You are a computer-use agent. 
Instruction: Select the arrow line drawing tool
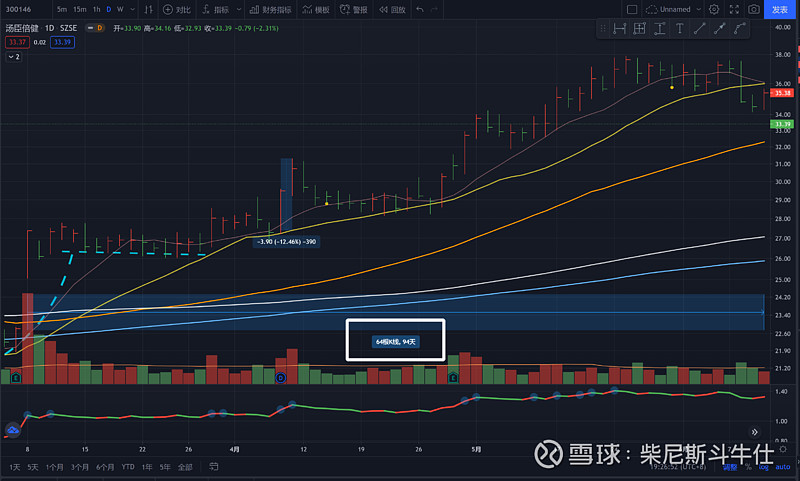point(719,29)
